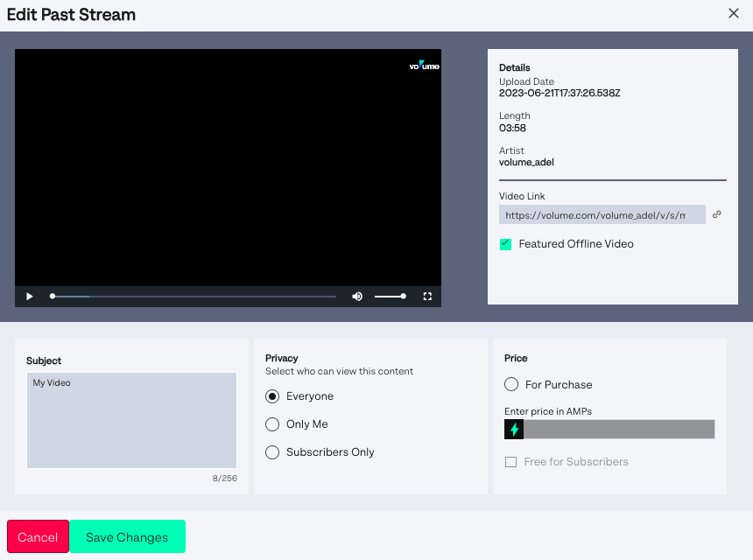Image resolution: width=753 pixels, height=560 pixels.
Task: Check Free for Subscribers checkbox
Action: (x=511, y=462)
